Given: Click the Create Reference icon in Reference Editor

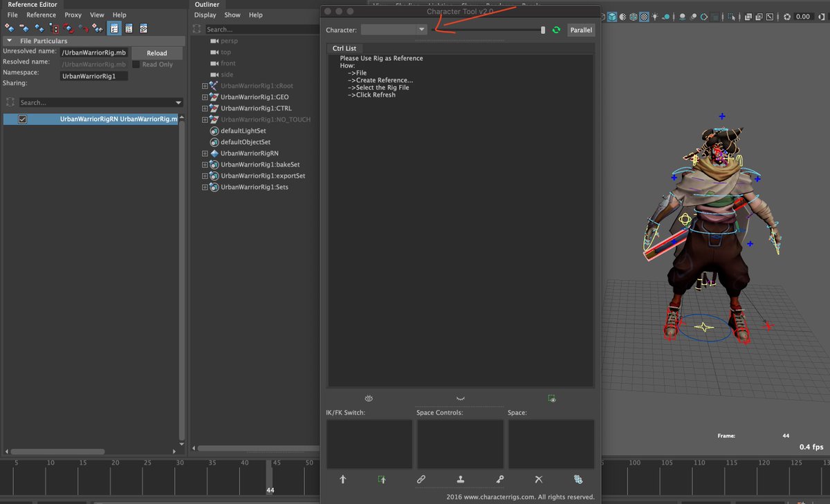Looking at the screenshot, I should 10,28.
